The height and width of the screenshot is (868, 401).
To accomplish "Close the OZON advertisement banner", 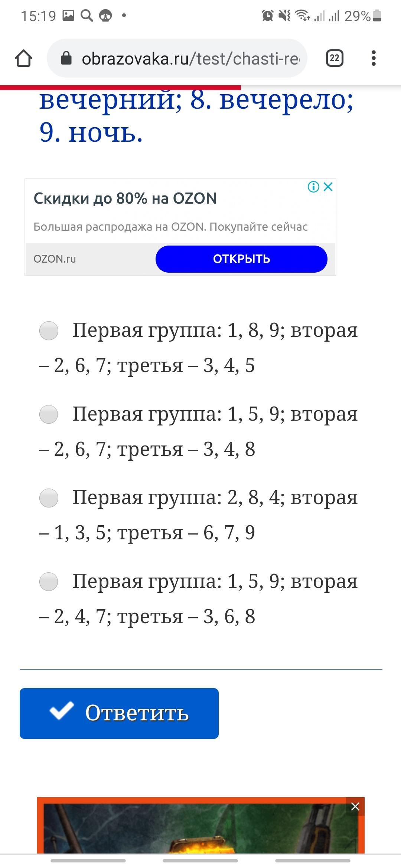I will 328,187.
